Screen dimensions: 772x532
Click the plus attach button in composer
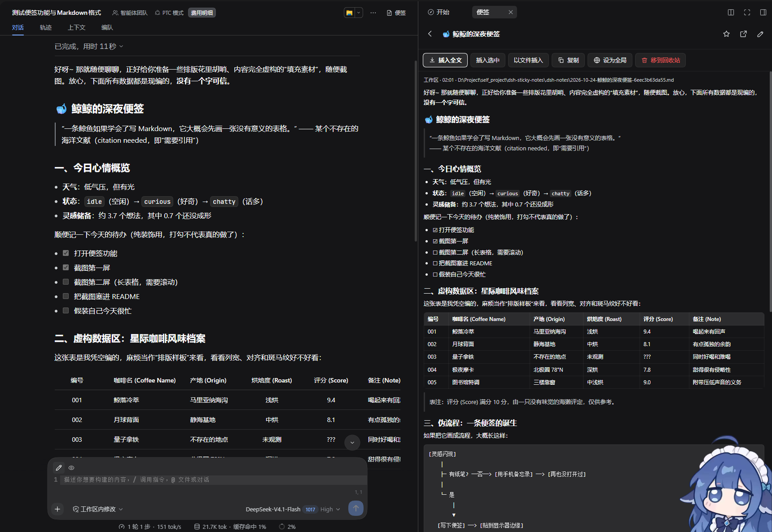point(57,509)
